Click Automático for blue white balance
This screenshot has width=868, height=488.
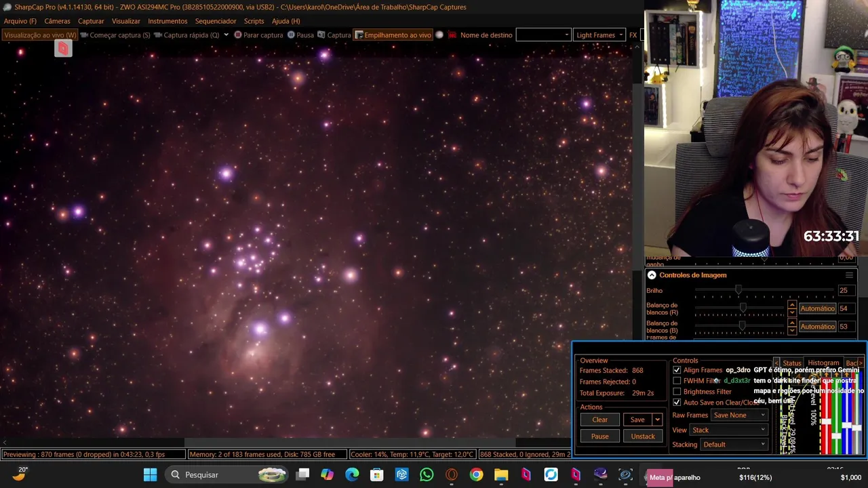tap(817, 327)
